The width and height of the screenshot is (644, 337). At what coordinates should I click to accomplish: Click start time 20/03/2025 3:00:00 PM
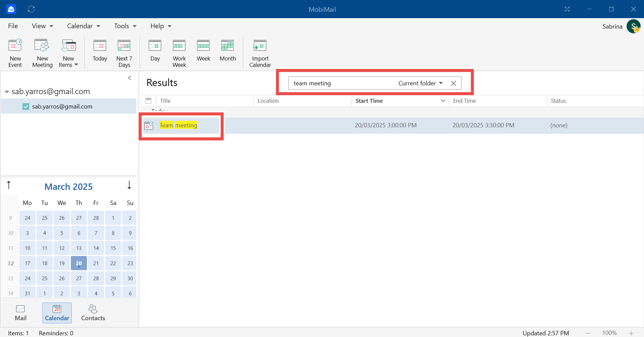[386, 125]
